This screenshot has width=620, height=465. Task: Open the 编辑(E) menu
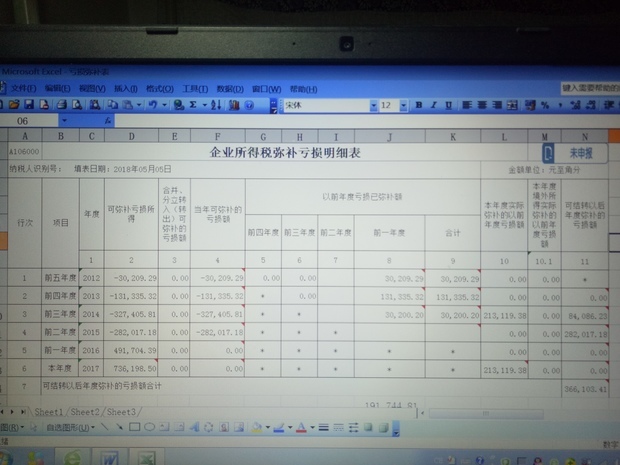(x=57, y=89)
